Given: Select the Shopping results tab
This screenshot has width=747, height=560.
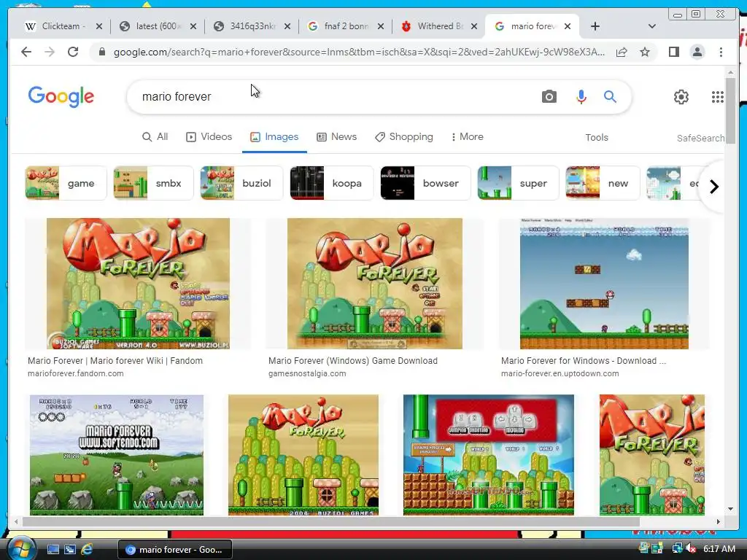Looking at the screenshot, I should (x=404, y=137).
